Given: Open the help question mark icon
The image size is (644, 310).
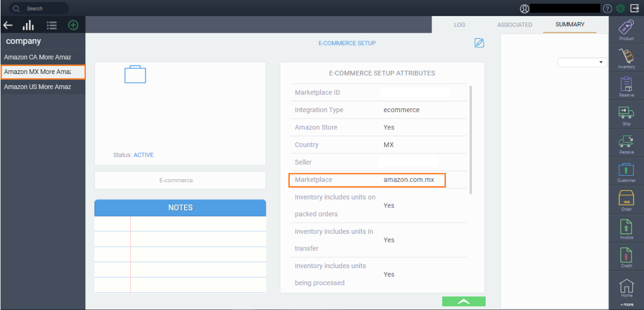Looking at the screenshot, I should 608,9.
